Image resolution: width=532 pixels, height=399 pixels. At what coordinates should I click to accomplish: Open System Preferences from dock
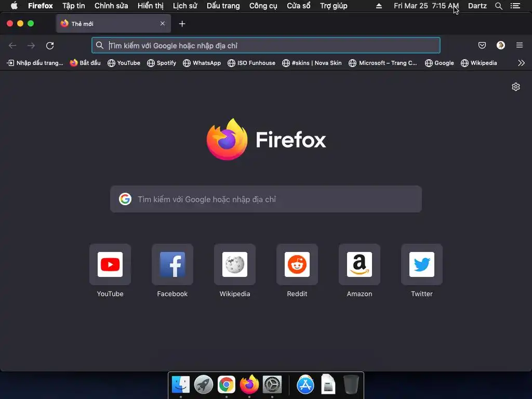tap(272, 384)
